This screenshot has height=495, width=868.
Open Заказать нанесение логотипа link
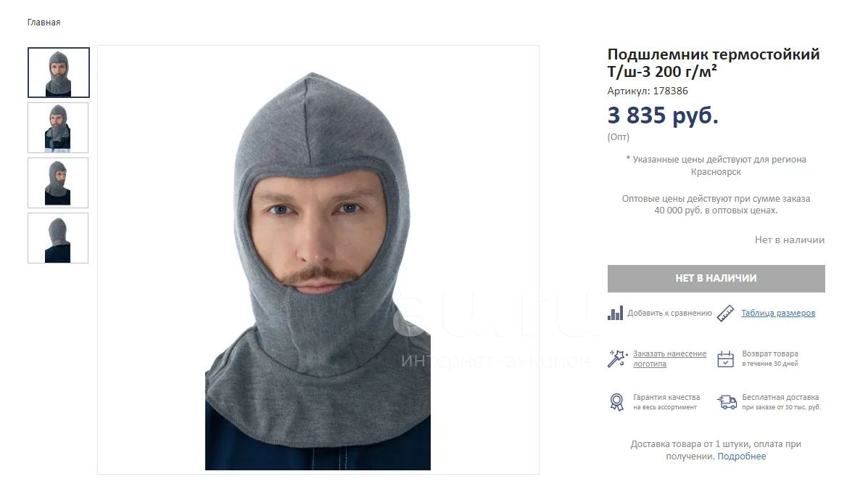(670, 359)
